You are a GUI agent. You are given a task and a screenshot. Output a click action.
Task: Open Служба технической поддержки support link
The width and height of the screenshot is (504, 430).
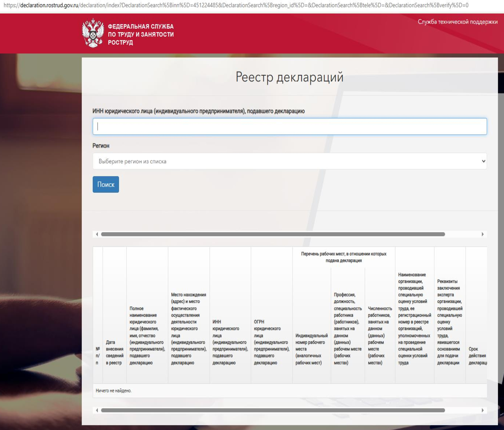[x=457, y=21]
